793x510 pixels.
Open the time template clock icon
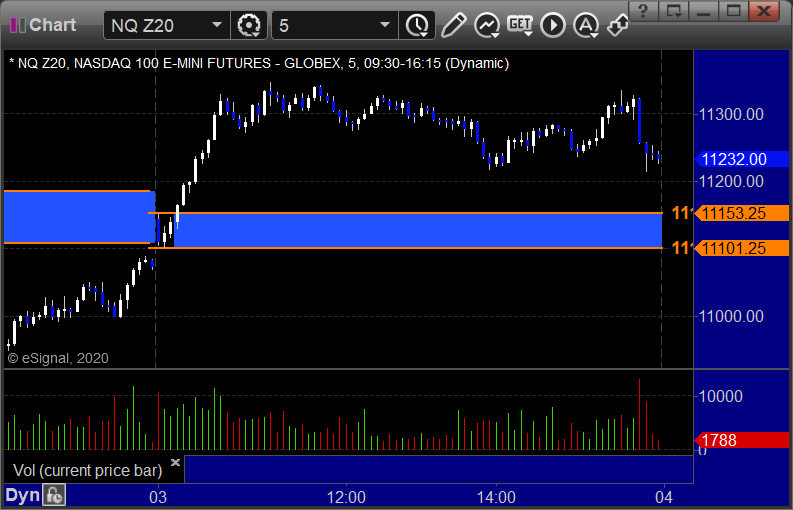tap(417, 25)
